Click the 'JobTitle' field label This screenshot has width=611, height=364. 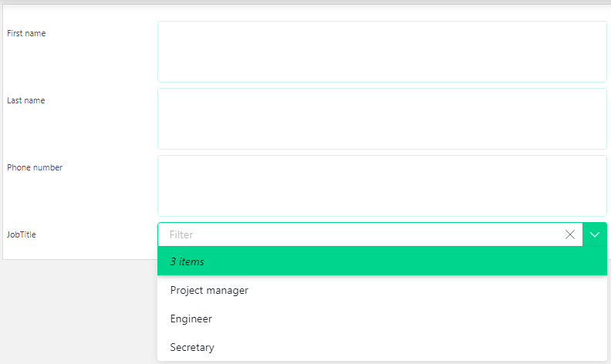(22, 234)
